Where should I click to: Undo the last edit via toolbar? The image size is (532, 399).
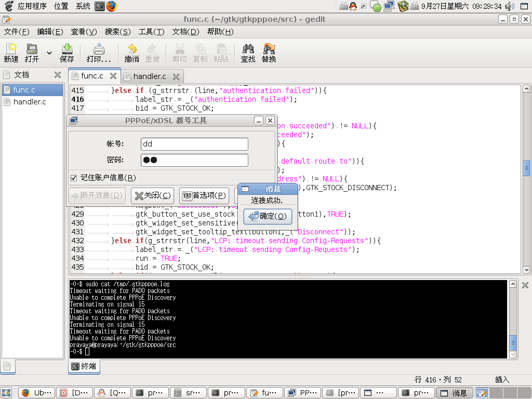[132, 53]
